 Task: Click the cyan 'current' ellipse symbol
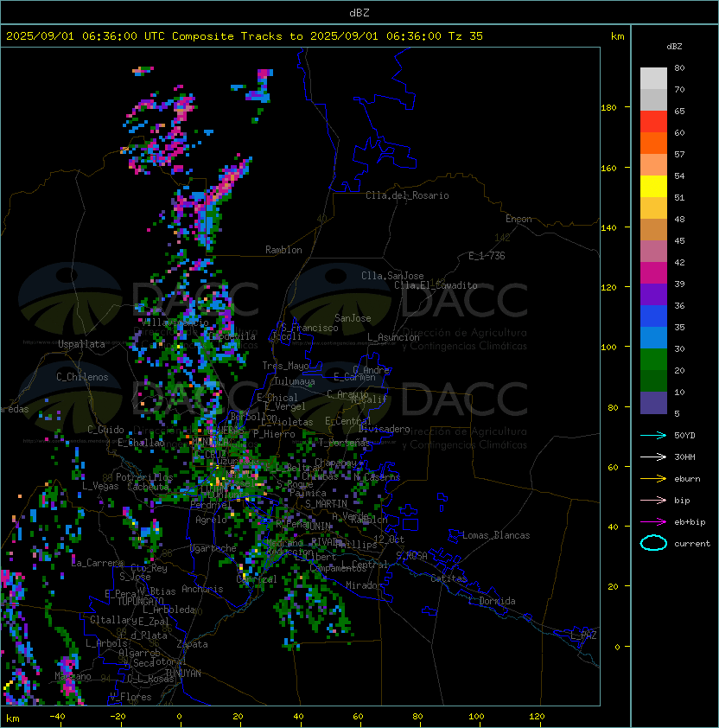click(653, 543)
